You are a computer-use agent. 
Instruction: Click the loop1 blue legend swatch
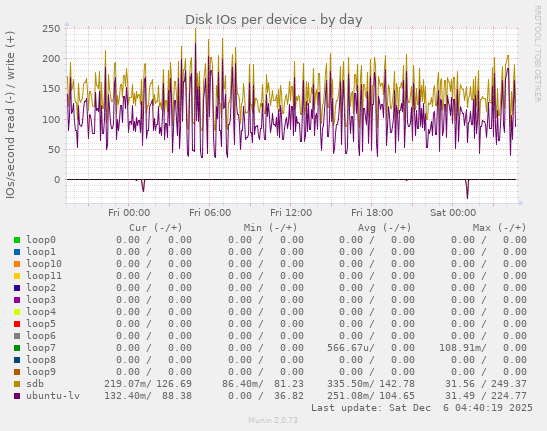click(17, 252)
